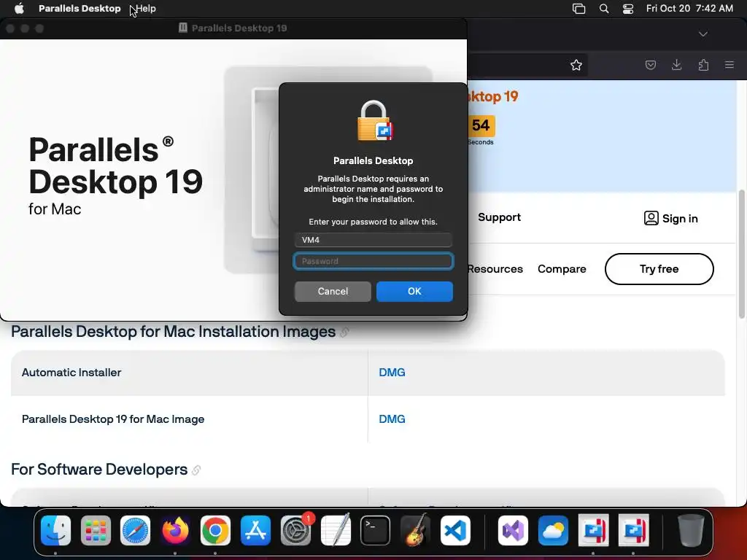The image size is (747, 560).
Task: Open Terminal from the Dock
Action: coord(376,530)
